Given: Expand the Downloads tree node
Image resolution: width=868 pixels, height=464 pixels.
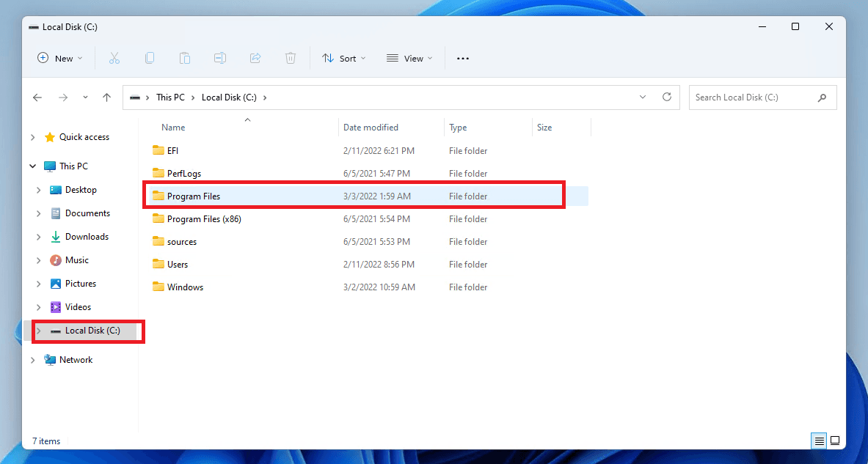Looking at the screenshot, I should click(x=38, y=237).
